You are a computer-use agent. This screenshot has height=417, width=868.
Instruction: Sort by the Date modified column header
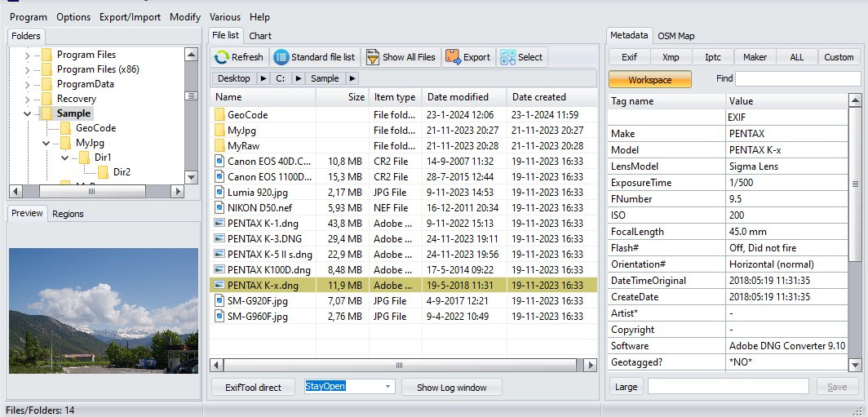[x=464, y=97]
